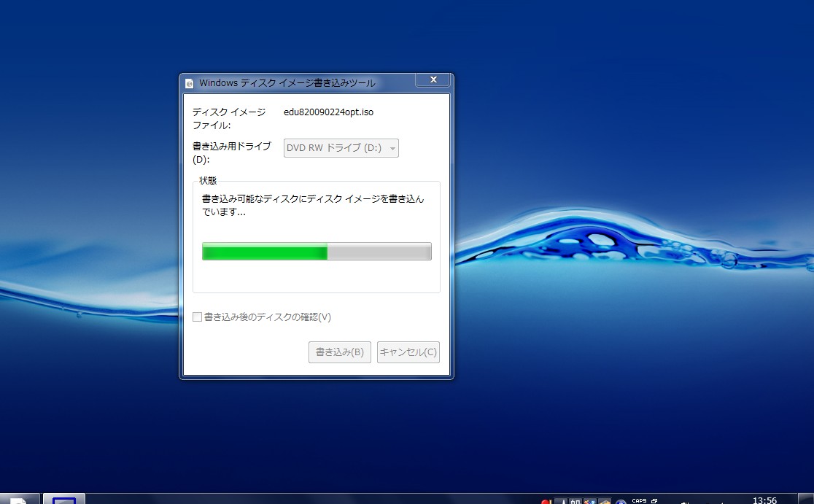Open the DVD RW ドライブ (D:) dropdown

pyautogui.click(x=341, y=148)
